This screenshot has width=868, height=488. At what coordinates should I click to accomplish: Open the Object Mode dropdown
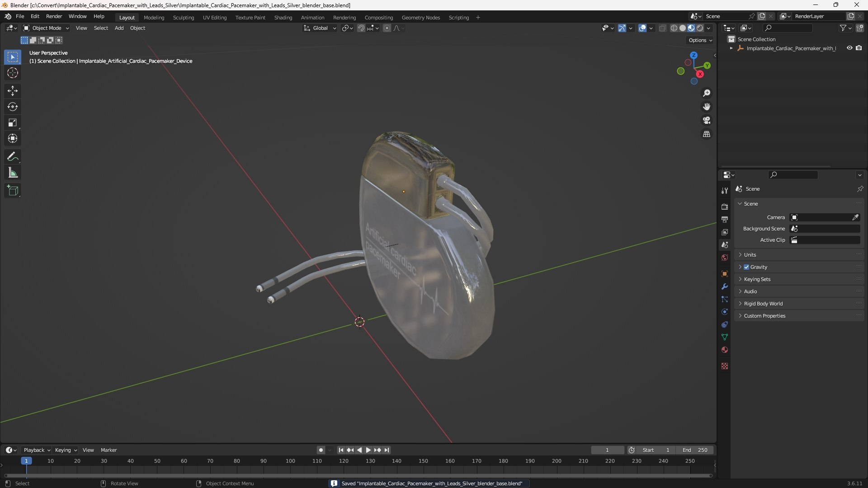pos(46,28)
